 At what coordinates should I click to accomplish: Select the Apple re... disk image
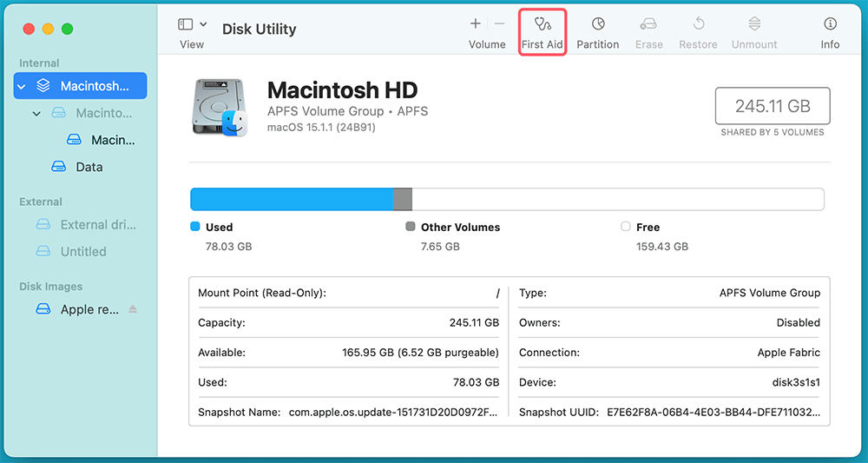pyautogui.click(x=80, y=309)
